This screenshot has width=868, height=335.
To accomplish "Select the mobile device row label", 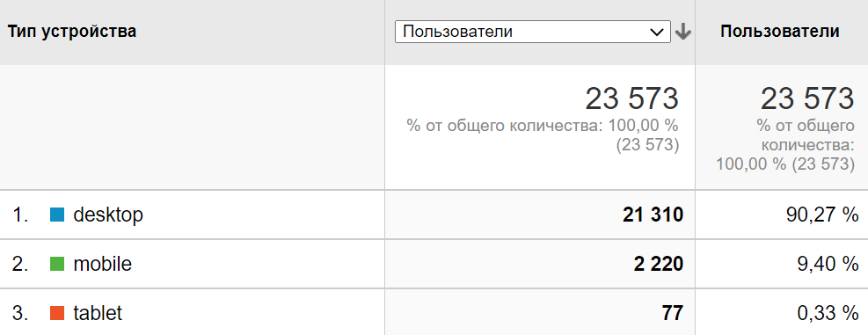I will point(102,264).
